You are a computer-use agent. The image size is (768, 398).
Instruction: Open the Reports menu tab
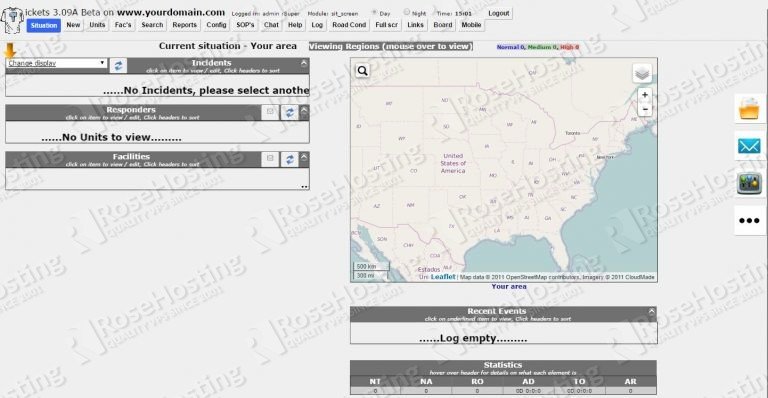point(184,25)
